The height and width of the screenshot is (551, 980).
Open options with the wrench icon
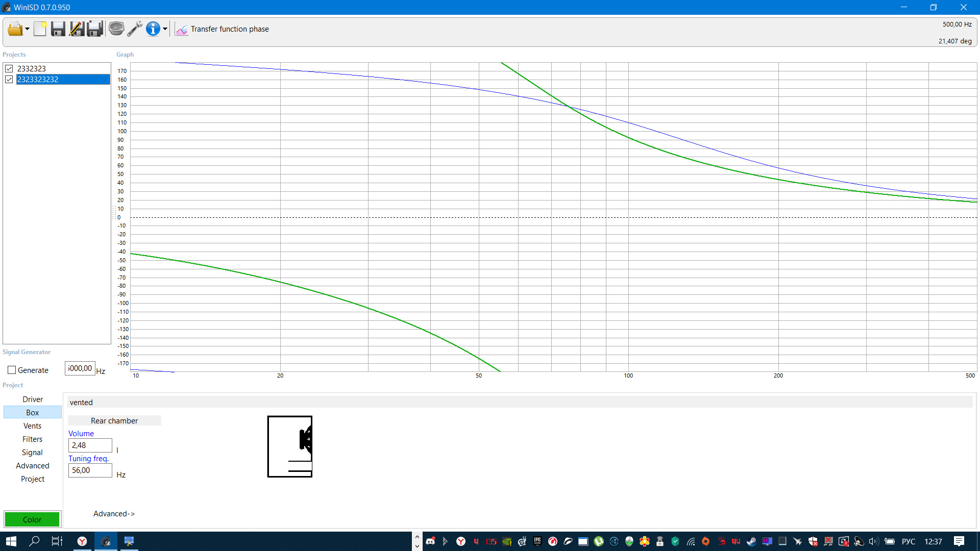pyautogui.click(x=135, y=29)
